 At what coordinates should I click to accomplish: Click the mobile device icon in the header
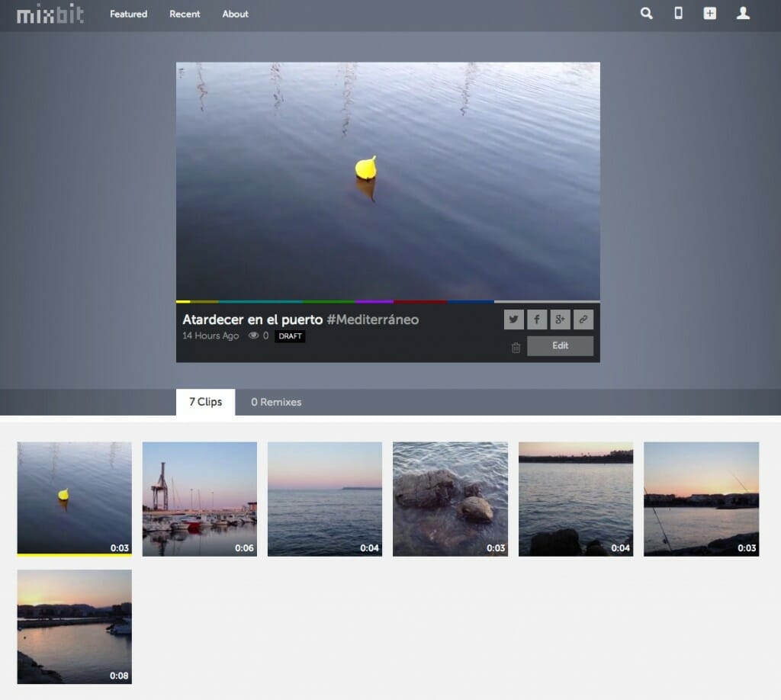pos(677,14)
